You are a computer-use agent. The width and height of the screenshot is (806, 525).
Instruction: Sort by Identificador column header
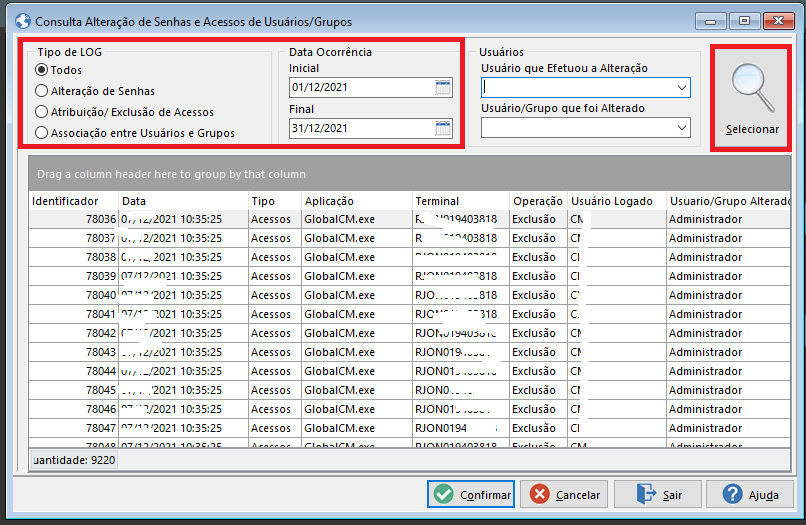(74, 201)
